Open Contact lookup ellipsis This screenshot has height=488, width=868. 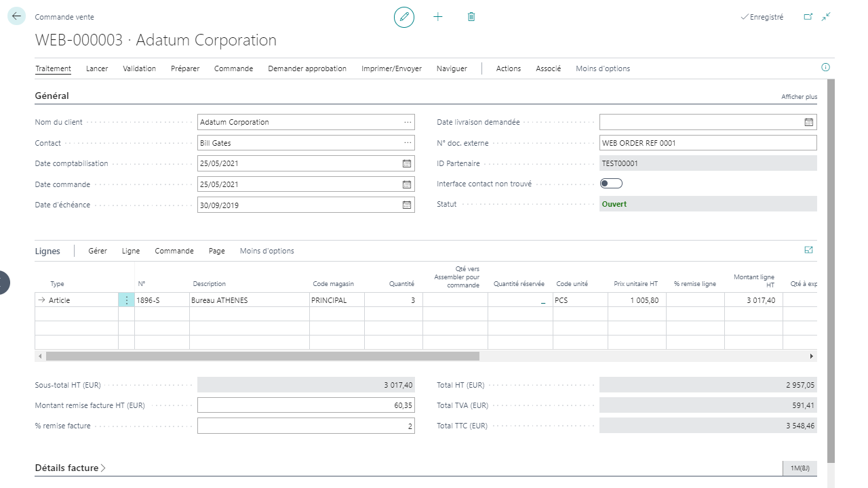[407, 143]
